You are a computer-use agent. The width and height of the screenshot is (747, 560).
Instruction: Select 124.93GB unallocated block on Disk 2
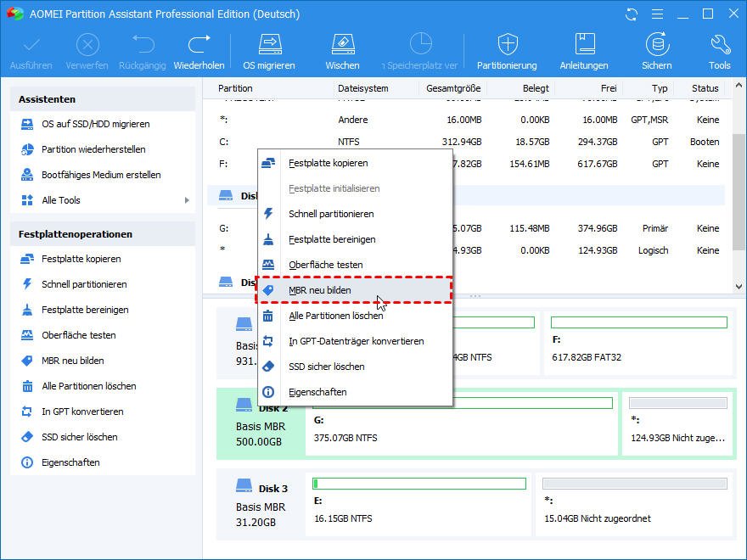[x=678, y=423]
